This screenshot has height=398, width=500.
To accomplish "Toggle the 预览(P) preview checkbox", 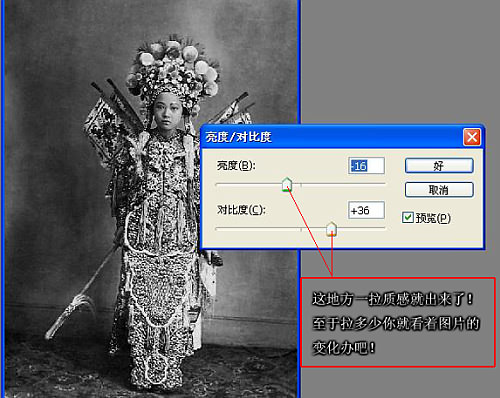I will [408, 218].
